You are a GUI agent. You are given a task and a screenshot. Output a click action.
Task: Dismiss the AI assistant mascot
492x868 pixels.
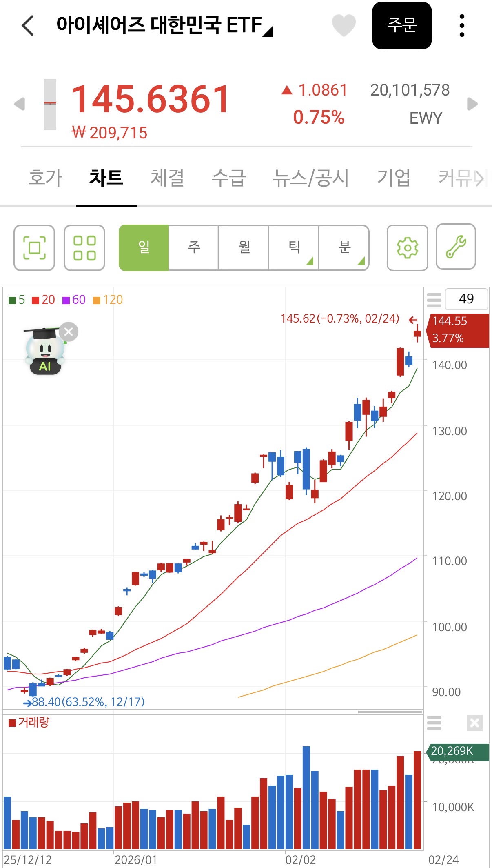coord(69,332)
